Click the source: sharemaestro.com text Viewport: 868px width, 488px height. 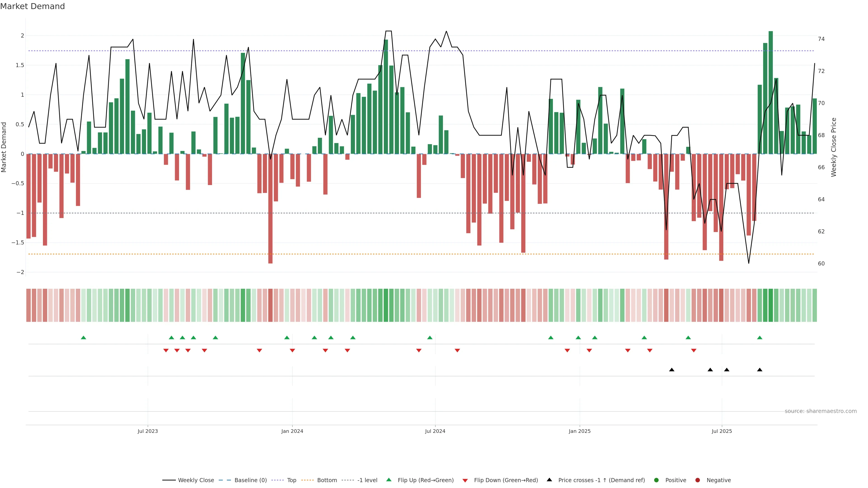click(x=821, y=411)
